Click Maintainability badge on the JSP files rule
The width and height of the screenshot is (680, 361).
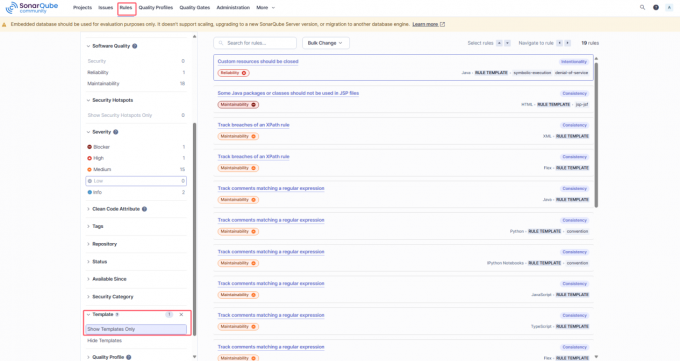pos(238,105)
